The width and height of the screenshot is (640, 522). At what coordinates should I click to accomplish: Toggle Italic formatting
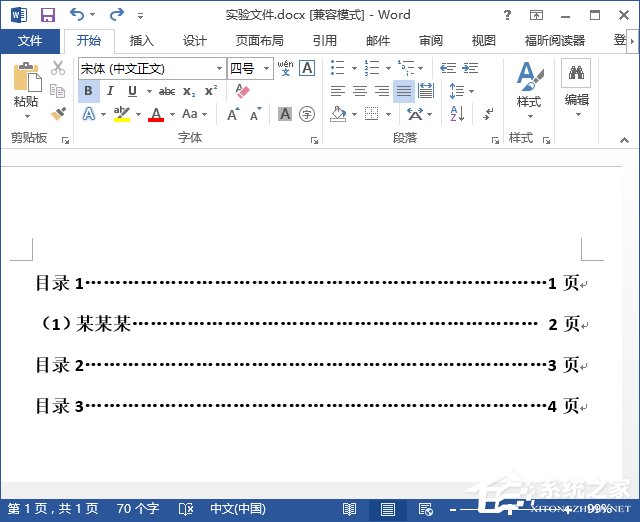click(x=110, y=91)
